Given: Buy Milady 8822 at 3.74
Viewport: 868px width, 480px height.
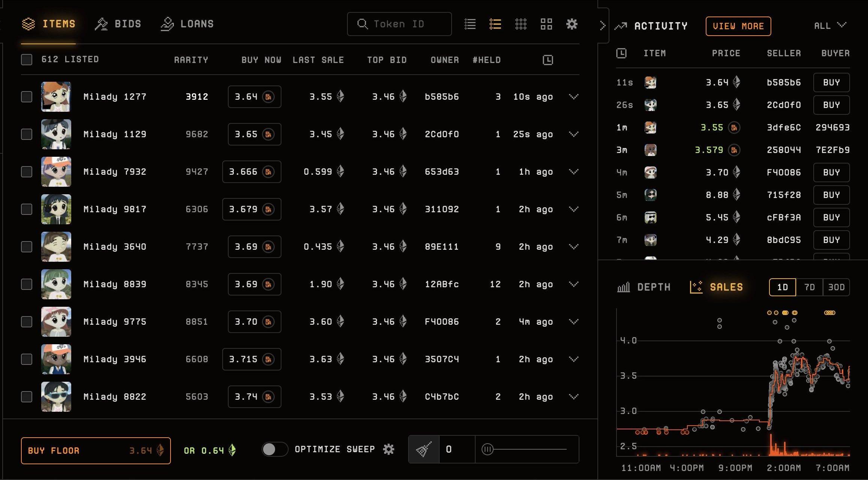Looking at the screenshot, I should [254, 397].
